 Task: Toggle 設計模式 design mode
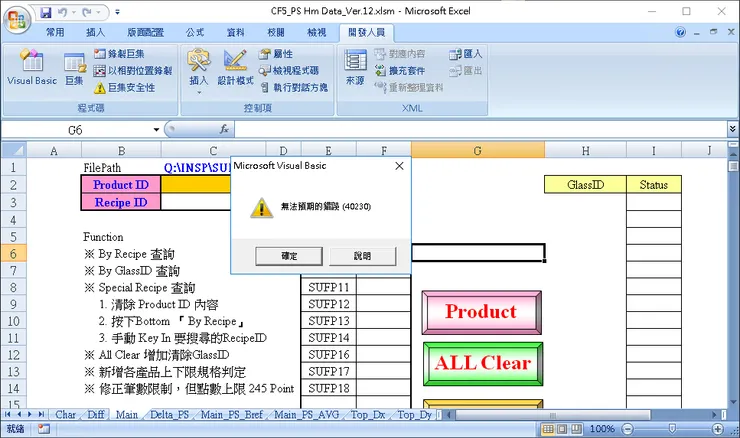pos(235,67)
